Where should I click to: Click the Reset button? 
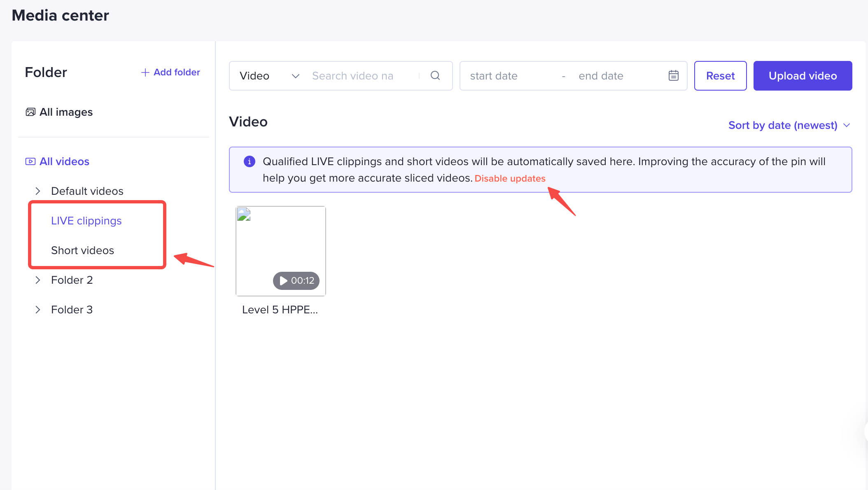click(x=720, y=76)
